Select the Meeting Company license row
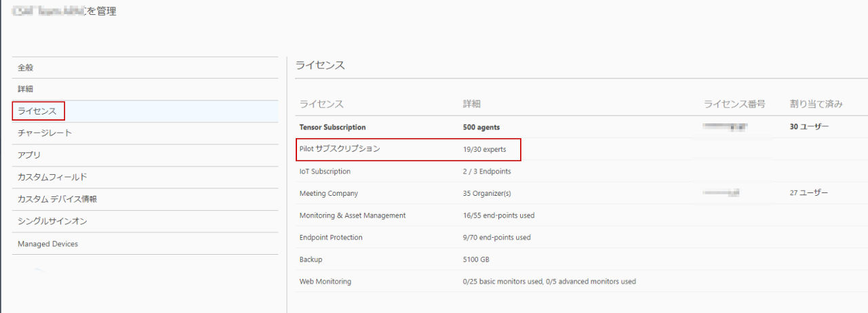Image resolution: width=868 pixels, height=313 pixels. [581, 193]
